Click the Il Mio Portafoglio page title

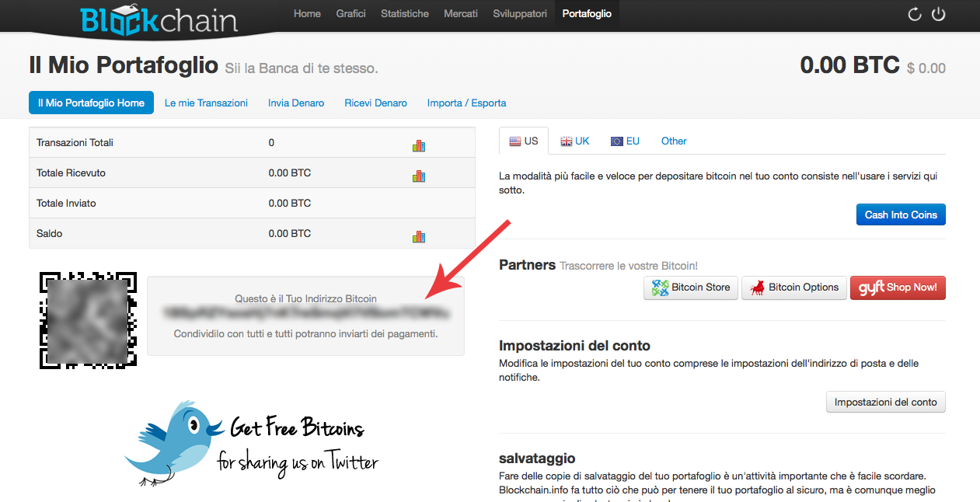pyautogui.click(x=124, y=65)
